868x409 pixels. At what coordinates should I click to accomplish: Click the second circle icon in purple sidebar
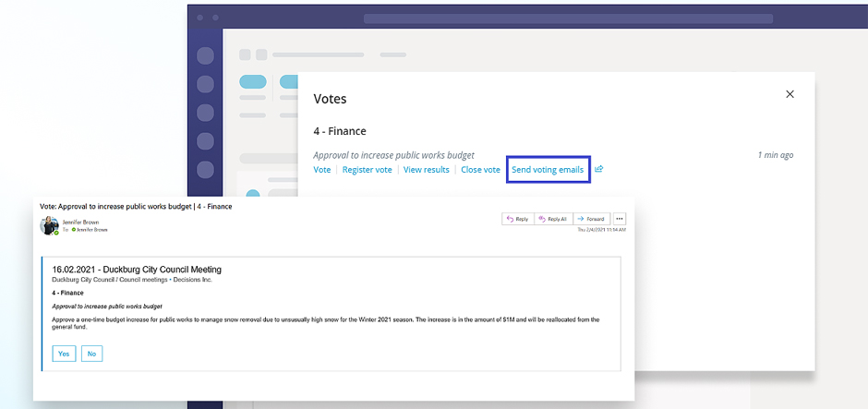(205, 85)
